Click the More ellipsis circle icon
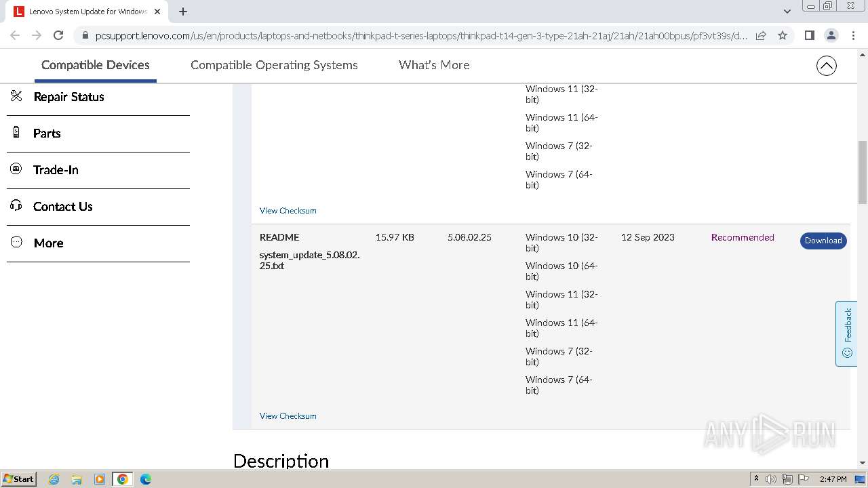This screenshot has height=488, width=868. (x=16, y=242)
